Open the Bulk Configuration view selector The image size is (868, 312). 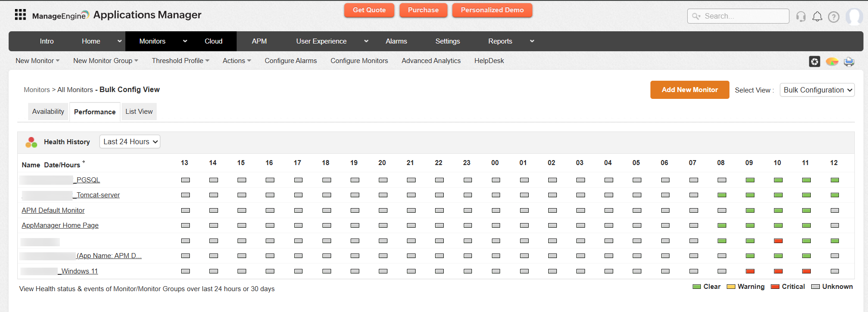(817, 90)
